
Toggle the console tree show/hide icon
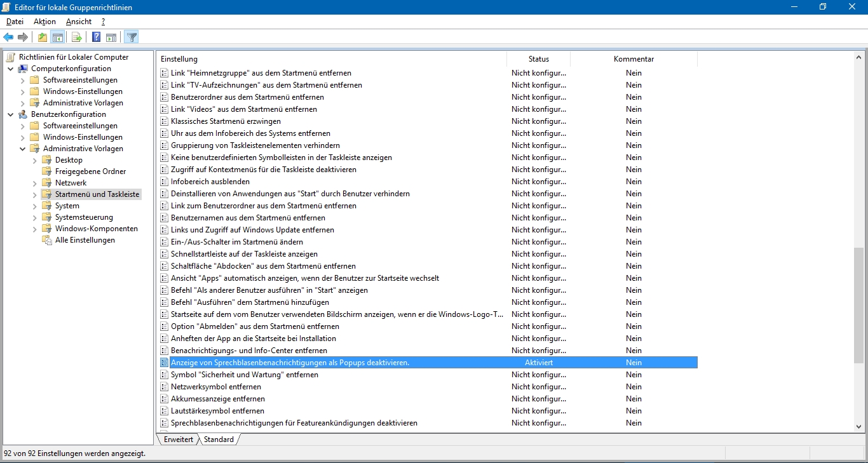pyautogui.click(x=57, y=37)
